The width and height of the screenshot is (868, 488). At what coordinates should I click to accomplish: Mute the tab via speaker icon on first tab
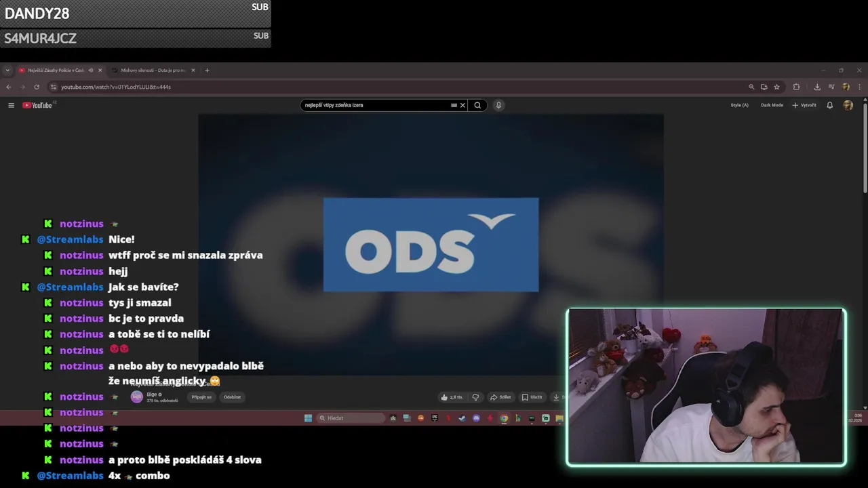click(x=91, y=70)
